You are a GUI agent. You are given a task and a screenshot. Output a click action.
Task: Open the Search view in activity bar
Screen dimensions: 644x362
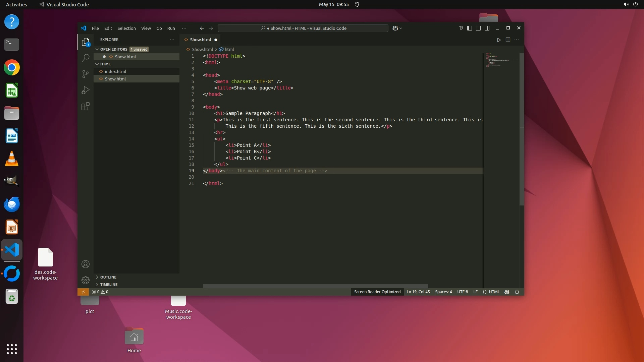coord(86,58)
